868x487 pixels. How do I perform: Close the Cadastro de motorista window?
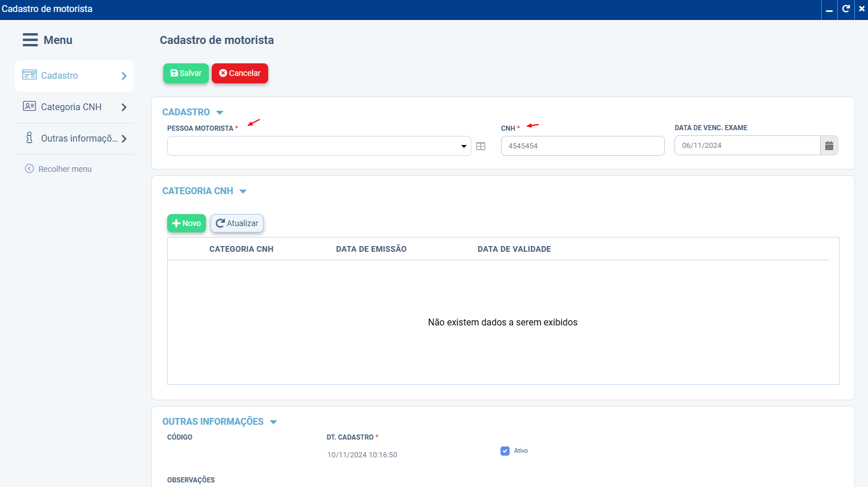point(862,9)
